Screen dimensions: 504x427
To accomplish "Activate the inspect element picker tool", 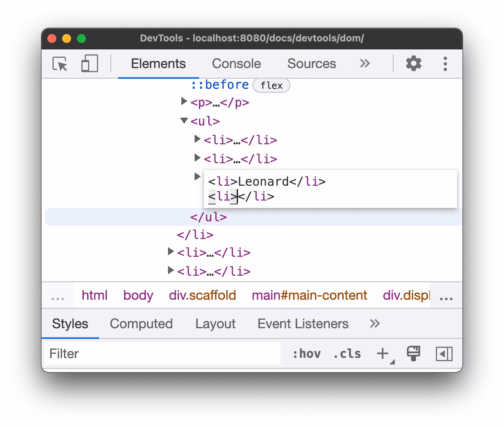I will pyautogui.click(x=60, y=64).
